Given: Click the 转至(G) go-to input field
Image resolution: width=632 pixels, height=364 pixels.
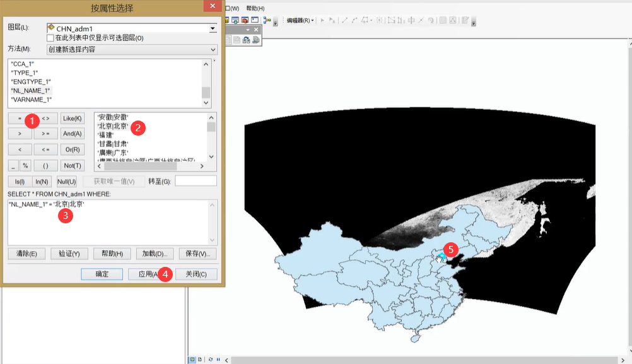Looking at the screenshot, I should point(196,181).
